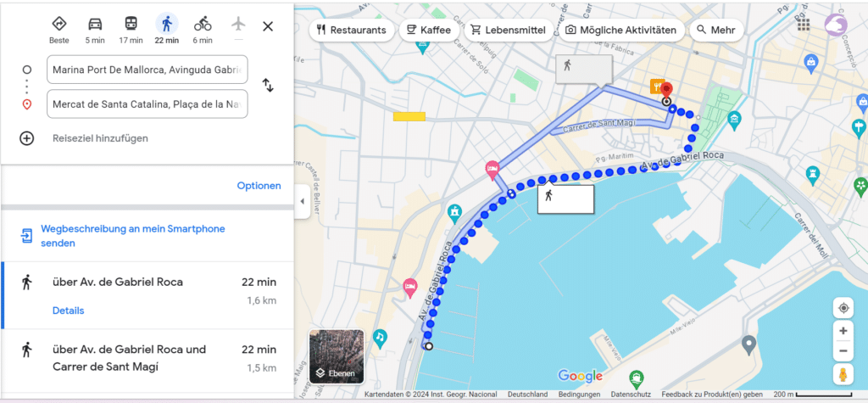
Task: Select route via Carrer de Sant Magí 1,5 km
Action: 147,361
